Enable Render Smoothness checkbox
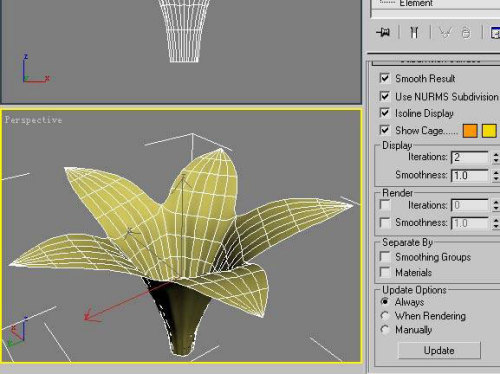The image size is (500, 374). [385, 222]
